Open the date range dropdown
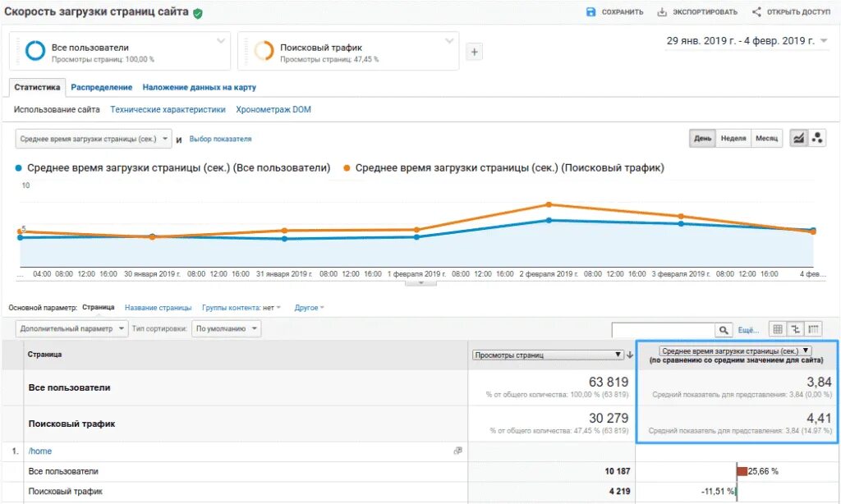This screenshot has width=841, height=504. pos(747,41)
